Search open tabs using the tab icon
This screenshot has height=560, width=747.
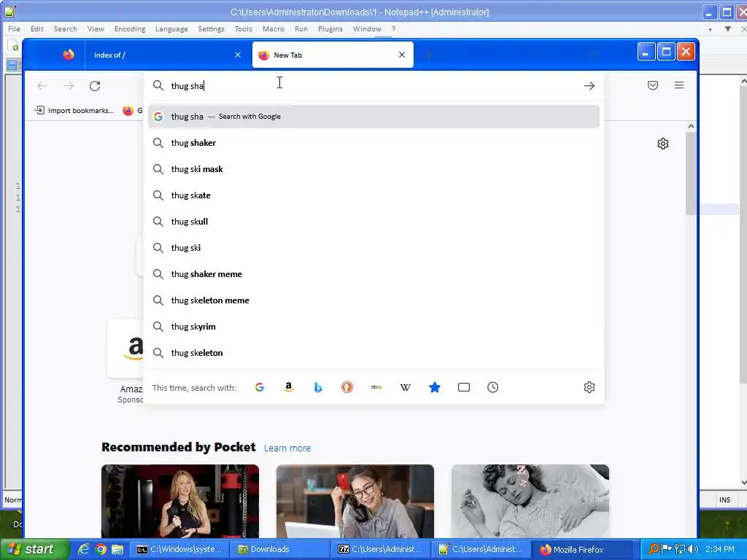tap(463, 387)
